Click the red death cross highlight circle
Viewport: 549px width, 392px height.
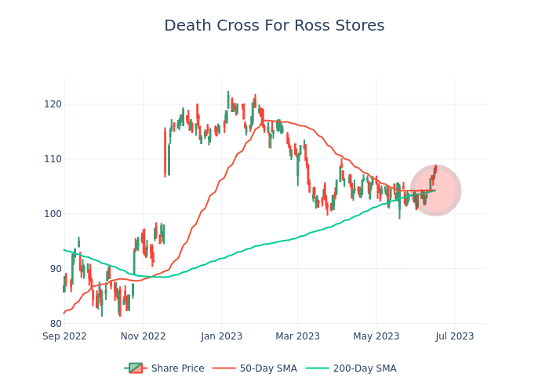pyautogui.click(x=435, y=191)
